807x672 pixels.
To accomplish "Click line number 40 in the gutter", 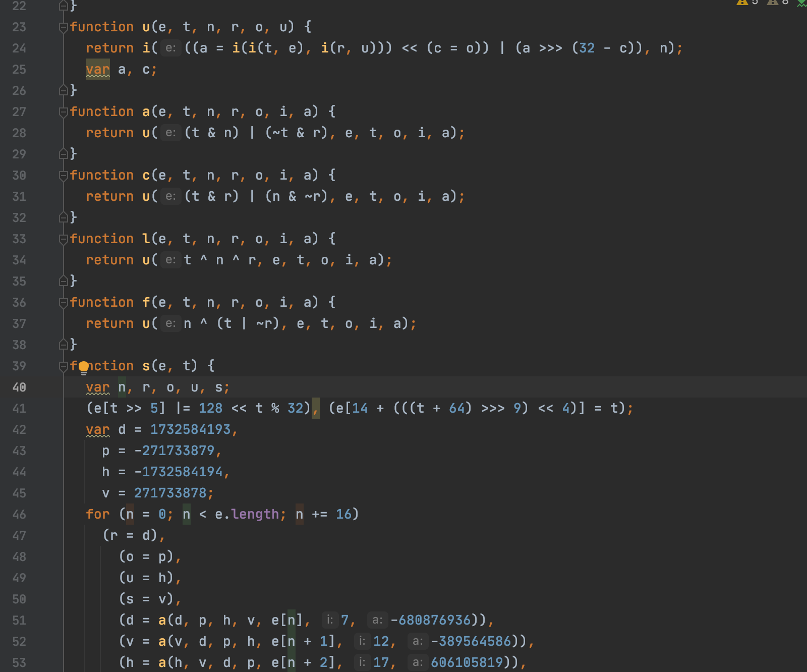I will click(19, 387).
